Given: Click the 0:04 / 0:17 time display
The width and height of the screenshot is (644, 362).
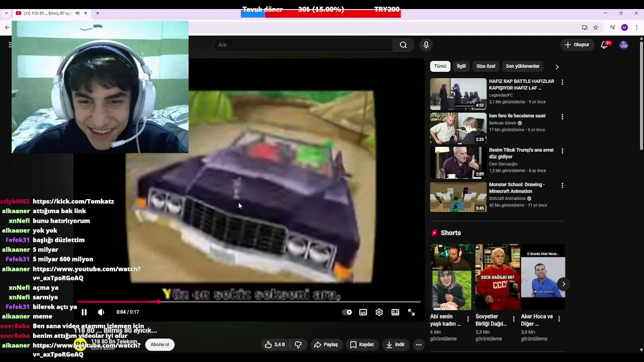Looking at the screenshot, I should click(128, 312).
